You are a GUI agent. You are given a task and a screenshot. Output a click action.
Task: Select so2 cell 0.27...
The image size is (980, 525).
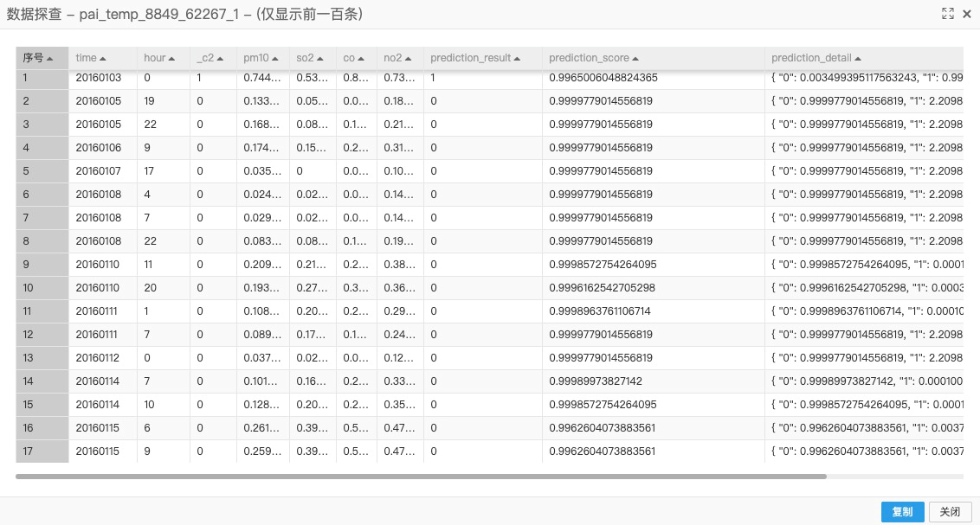coord(313,288)
